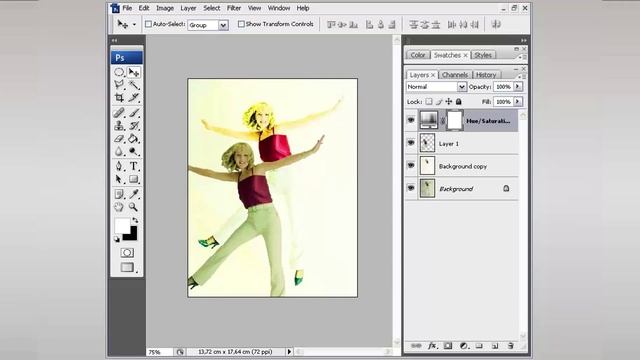Change screen mode button in toolbox
The image size is (640, 360).
click(x=127, y=267)
